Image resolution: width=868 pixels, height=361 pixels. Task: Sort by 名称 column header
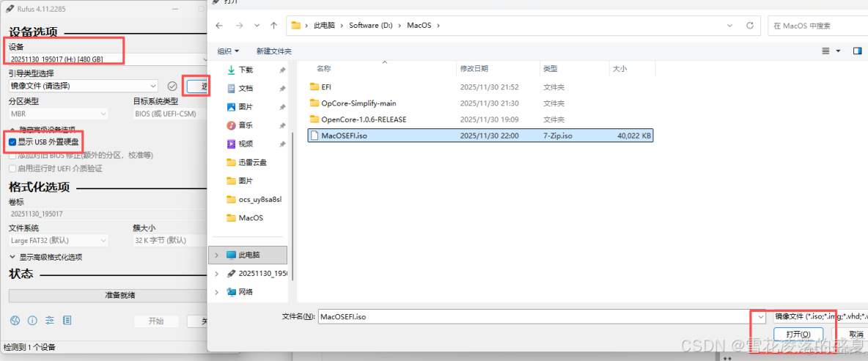[x=324, y=69]
